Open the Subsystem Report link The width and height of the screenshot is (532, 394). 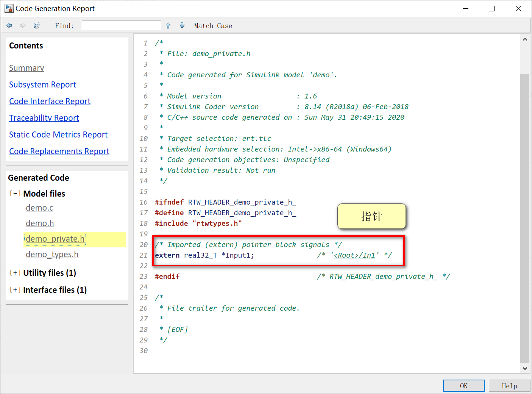coord(42,85)
